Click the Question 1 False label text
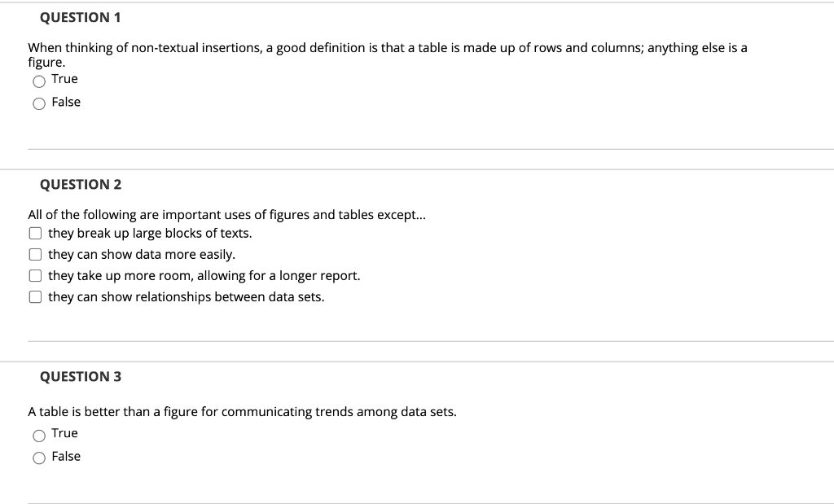834x504 pixels. [66, 102]
